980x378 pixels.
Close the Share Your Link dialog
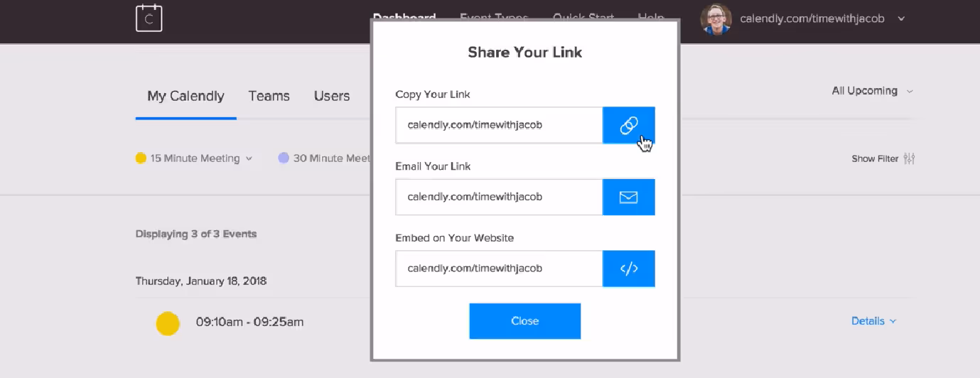(524, 321)
